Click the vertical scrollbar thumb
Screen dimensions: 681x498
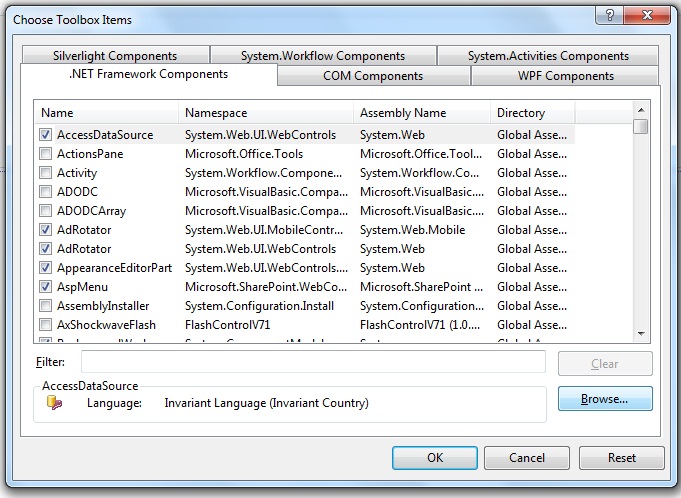tap(641, 126)
